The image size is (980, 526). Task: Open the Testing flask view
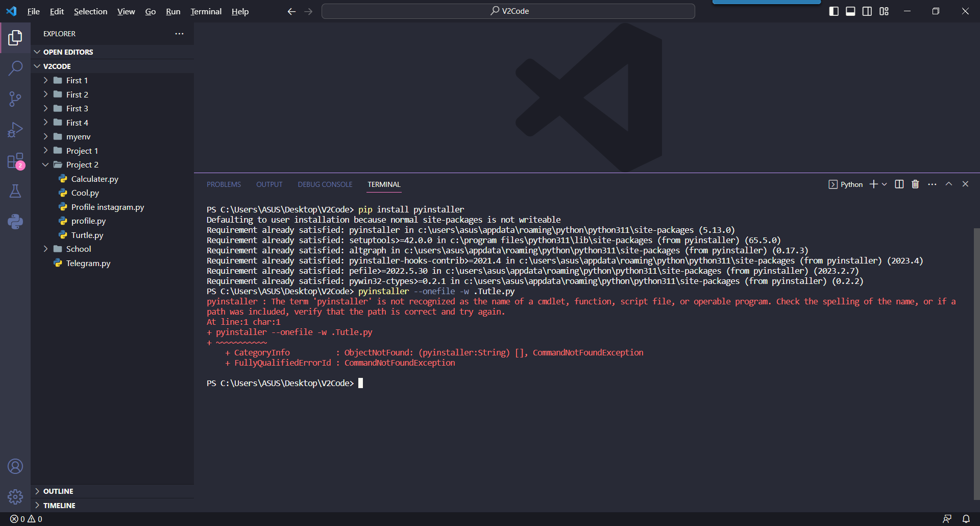pyautogui.click(x=15, y=191)
